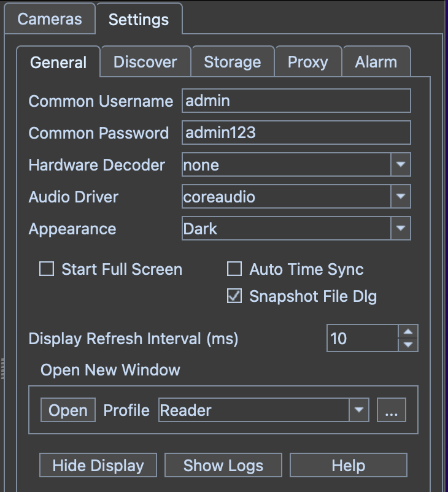Image resolution: width=448 pixels, height=492 pixels.
Task: Open the Profile dropdown showing Reader
Action: click(x=358, y=410)
